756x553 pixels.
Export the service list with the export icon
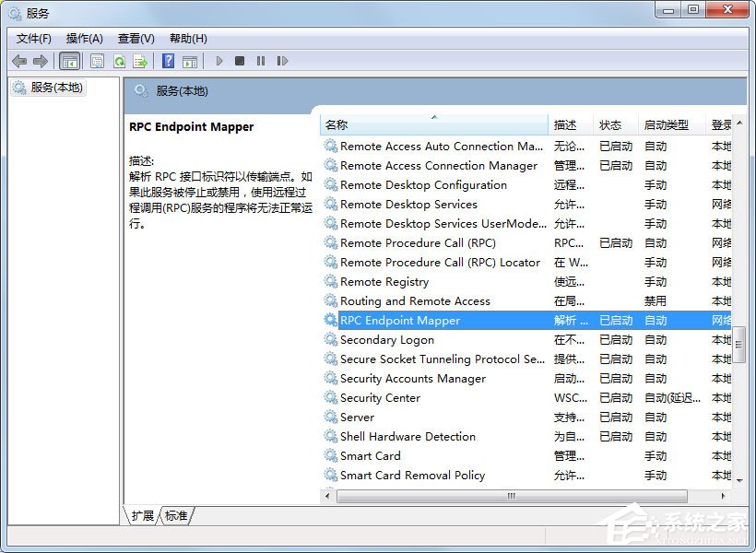coord(140,61)
